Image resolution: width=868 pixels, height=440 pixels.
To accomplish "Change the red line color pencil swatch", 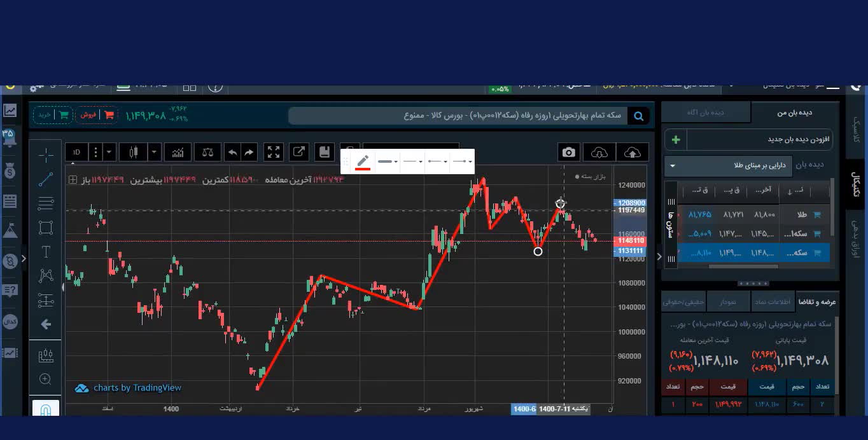I will pyautogui.click(x=363, y=162).
